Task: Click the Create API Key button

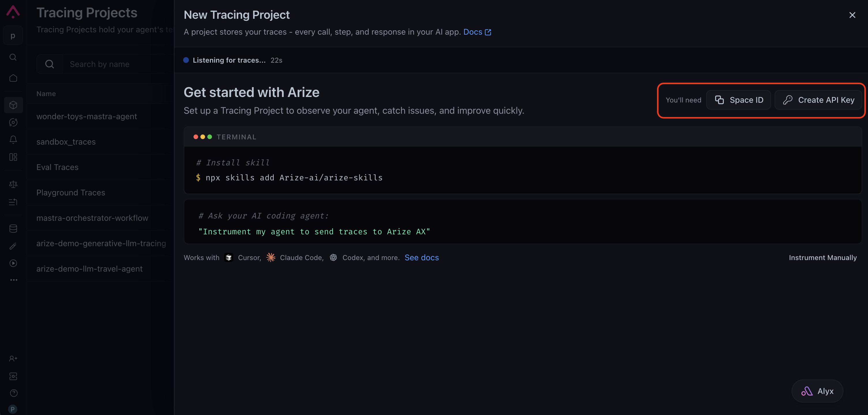Action: pos(818,100)
